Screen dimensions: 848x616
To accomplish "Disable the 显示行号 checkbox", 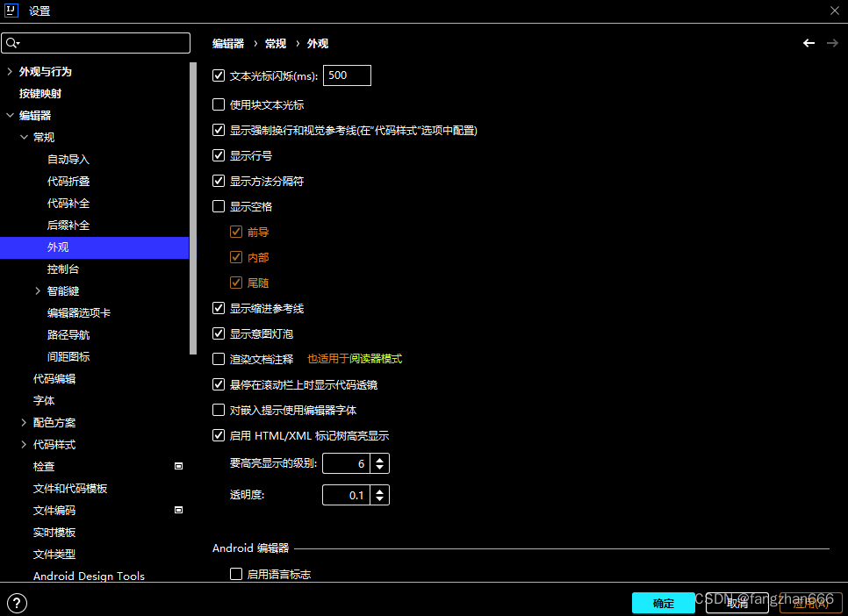I will coord(219,156).
